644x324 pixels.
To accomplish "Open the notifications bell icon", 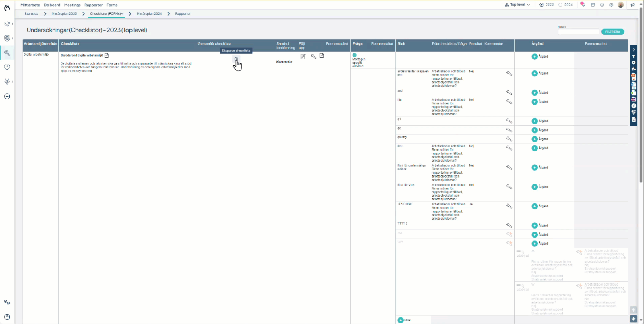I will point(582,4).
